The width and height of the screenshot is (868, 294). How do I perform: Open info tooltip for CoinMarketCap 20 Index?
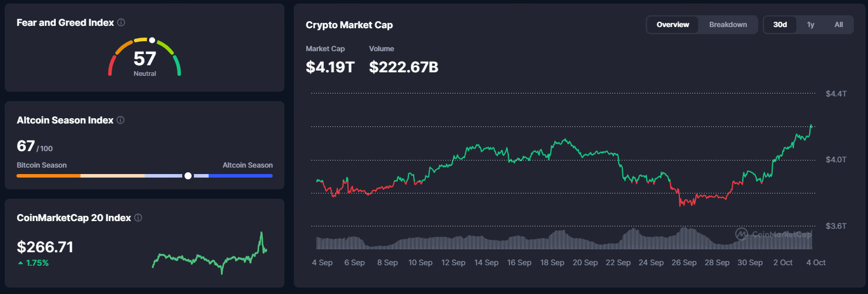pos(138,218)
